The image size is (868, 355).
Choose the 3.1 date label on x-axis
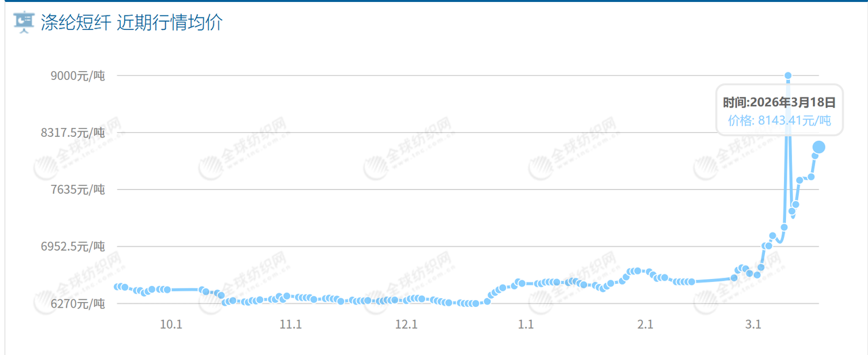[753, 325]
